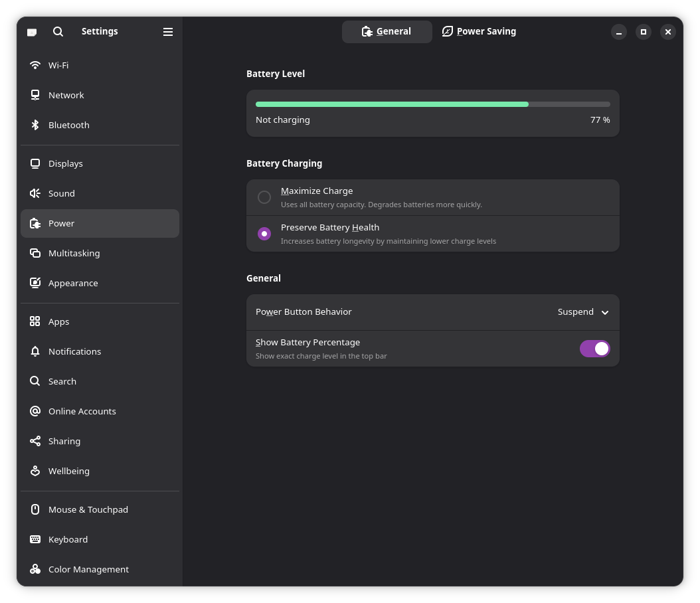Switch to the General tab
The image size is (700, 603).
tap(387, 31)
